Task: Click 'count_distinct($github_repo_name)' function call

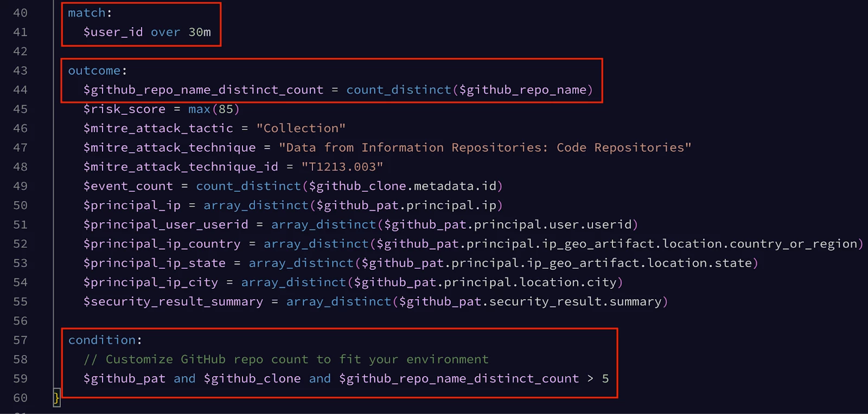Action: tap(470, 90)
